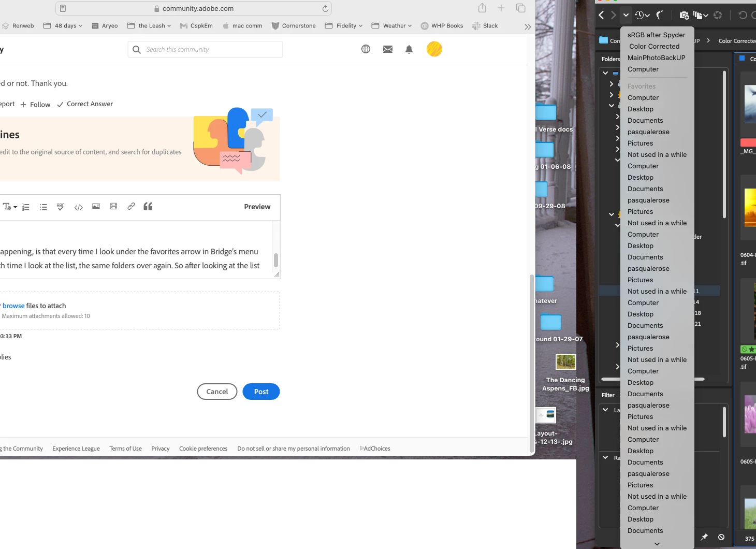Collapse the 'La' section in Filter panel
Viewport: 756px width, 549px height.
coord(605,410)
